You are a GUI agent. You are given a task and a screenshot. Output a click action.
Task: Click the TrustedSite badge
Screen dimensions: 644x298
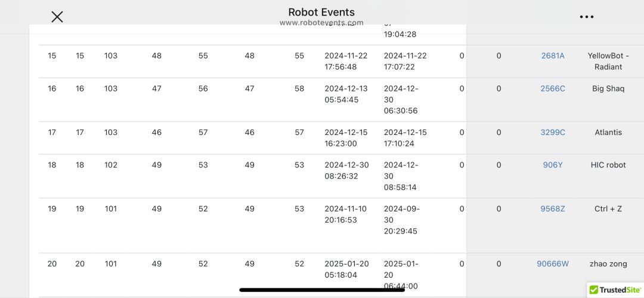click(615, 290)
